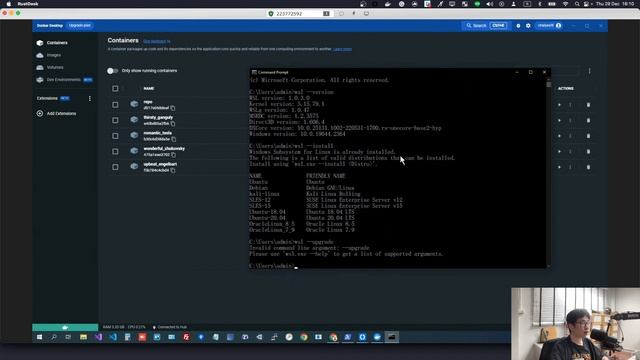Start the thirsty_ganguly container

pos(559,120)
